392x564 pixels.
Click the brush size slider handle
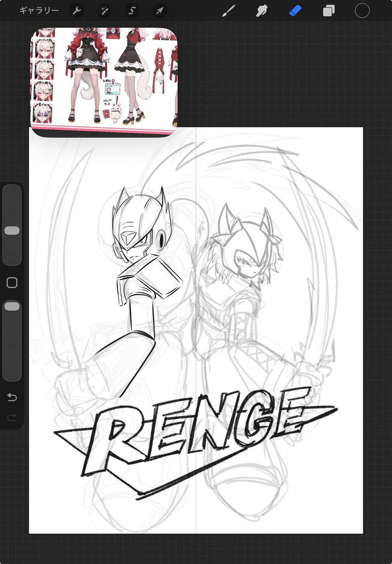pyautogui.click(x=12, y=230)
